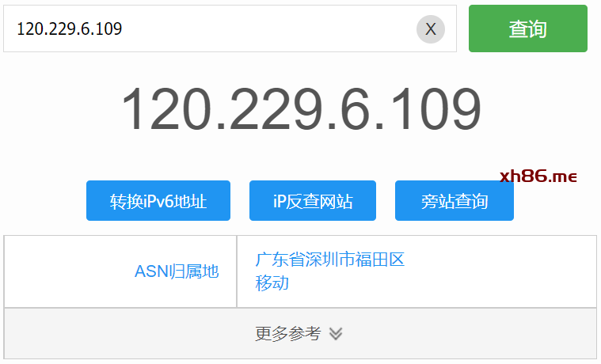The width and height of the screenshot is (601, 364).
Task: Expand the 更多参考 section
Action: pos(299,334)
